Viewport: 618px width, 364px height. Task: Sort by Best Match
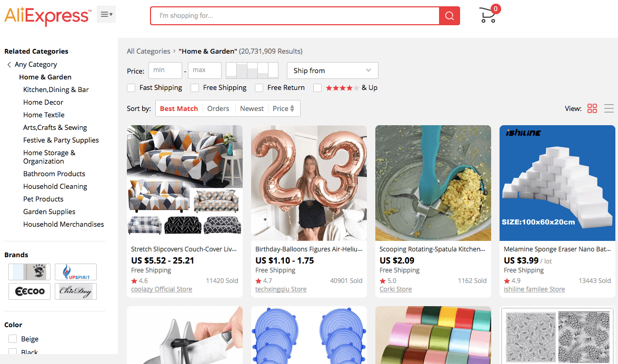(179, 108)
